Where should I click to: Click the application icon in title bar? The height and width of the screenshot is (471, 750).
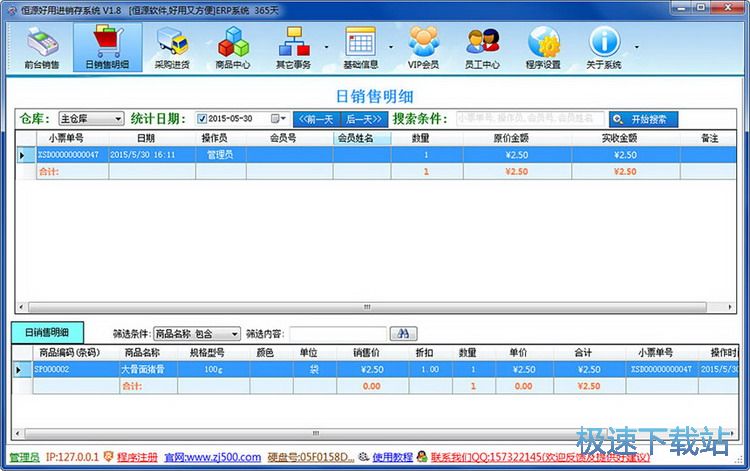tap(12, 11)
